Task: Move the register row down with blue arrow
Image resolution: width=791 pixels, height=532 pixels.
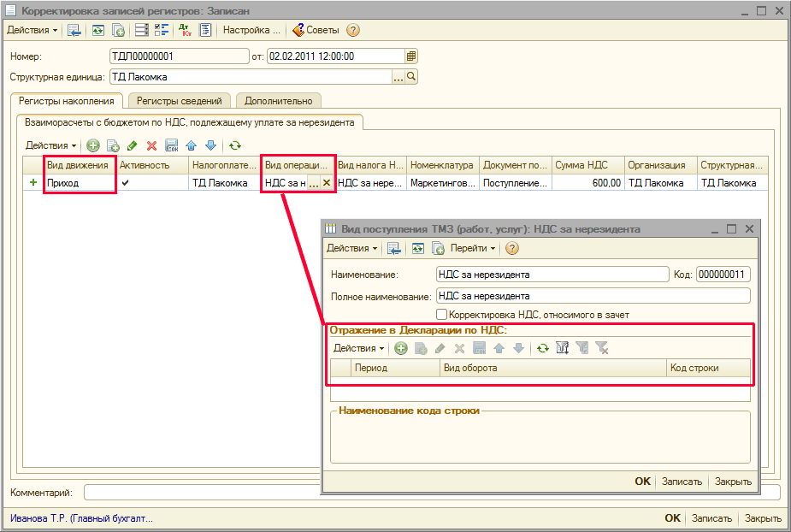Action: click(211, 145)
